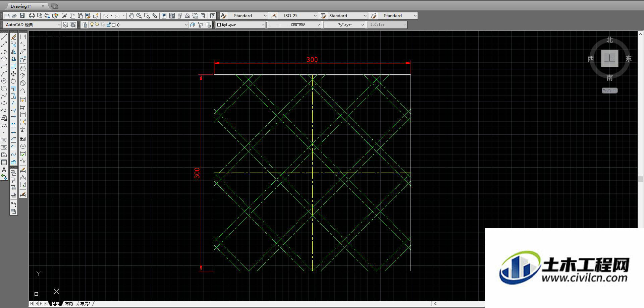Click ViewCube south 南 label

coord(609,78)
